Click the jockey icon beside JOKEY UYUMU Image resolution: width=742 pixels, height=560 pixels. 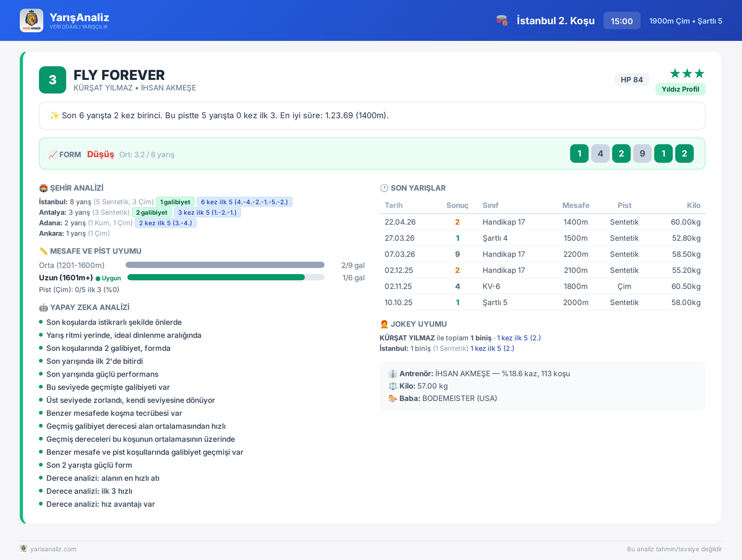384,324
